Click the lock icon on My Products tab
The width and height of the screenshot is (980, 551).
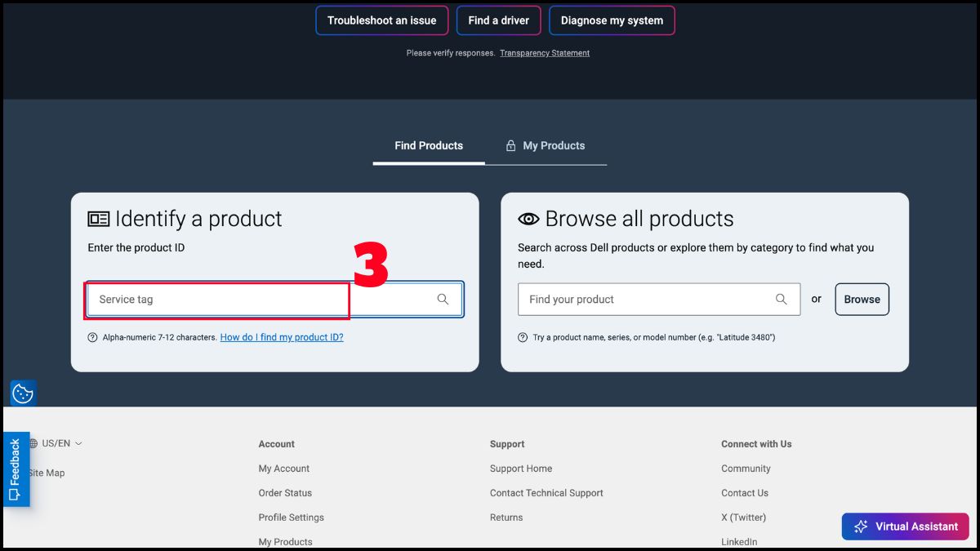tap(510, 145)
